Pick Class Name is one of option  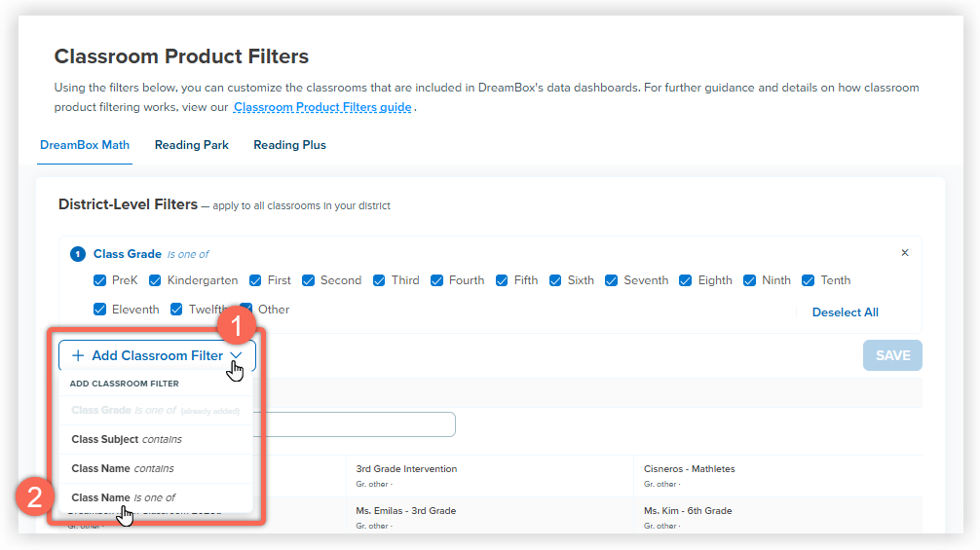click(156, 497)
